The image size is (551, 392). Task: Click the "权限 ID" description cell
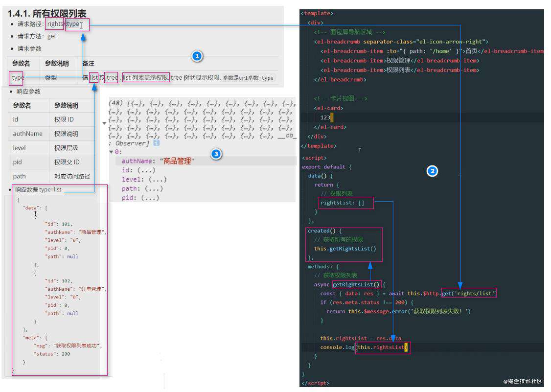click(64, 119)
